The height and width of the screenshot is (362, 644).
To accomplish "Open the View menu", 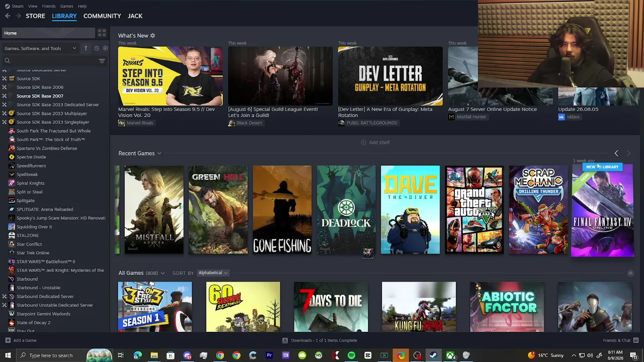I will (x=33, y=6).
